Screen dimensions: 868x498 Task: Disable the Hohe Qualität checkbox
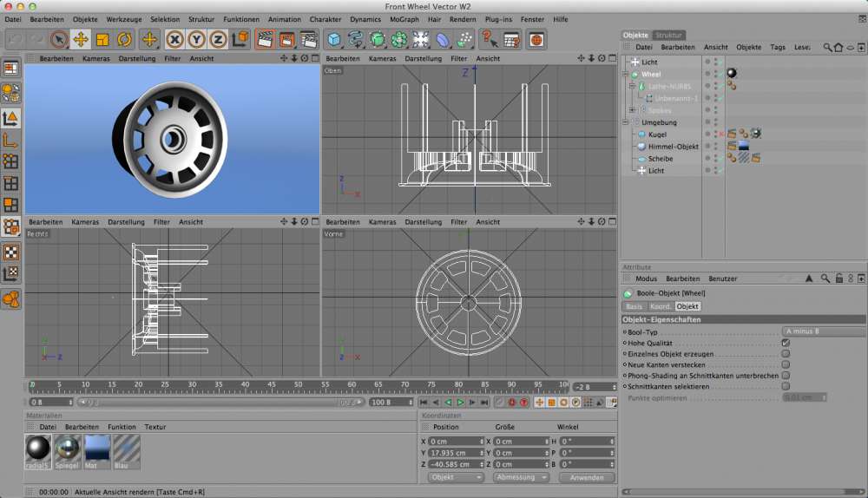[786, 343]
